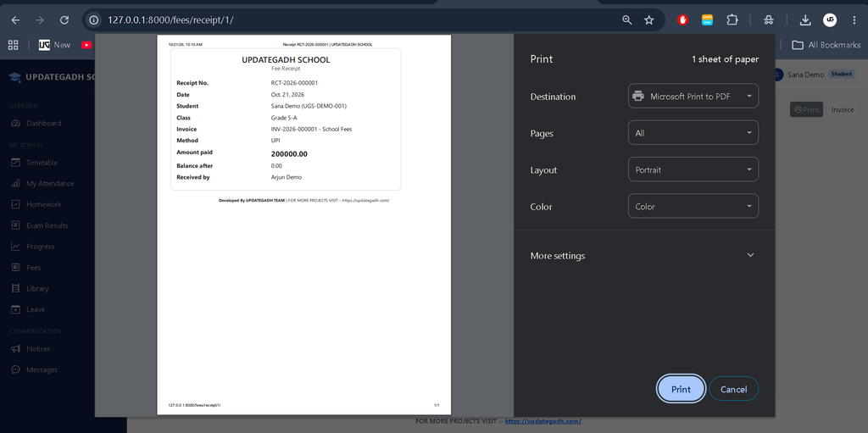Click the Homework checklist icon

point(15,204)
